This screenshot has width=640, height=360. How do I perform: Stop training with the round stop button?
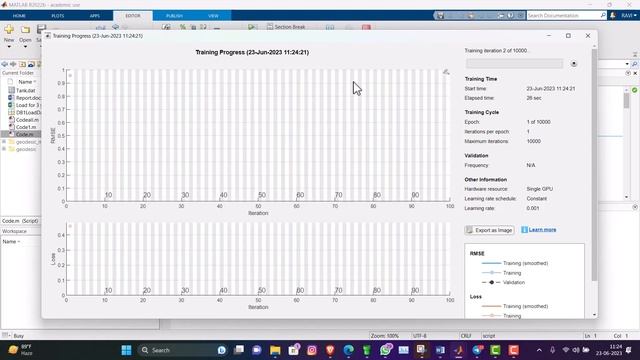pyautogui.click(x=574, y=64)
